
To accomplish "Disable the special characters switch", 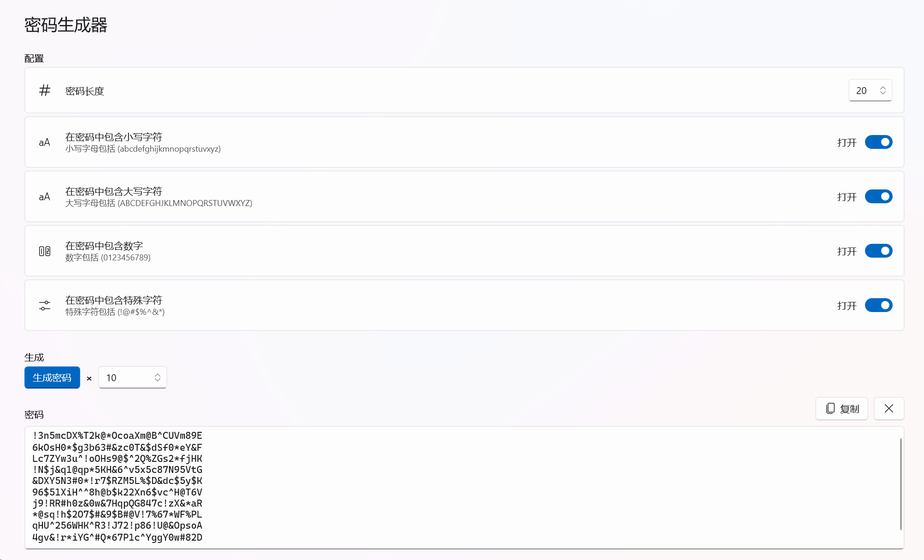I will coord(878,305).
